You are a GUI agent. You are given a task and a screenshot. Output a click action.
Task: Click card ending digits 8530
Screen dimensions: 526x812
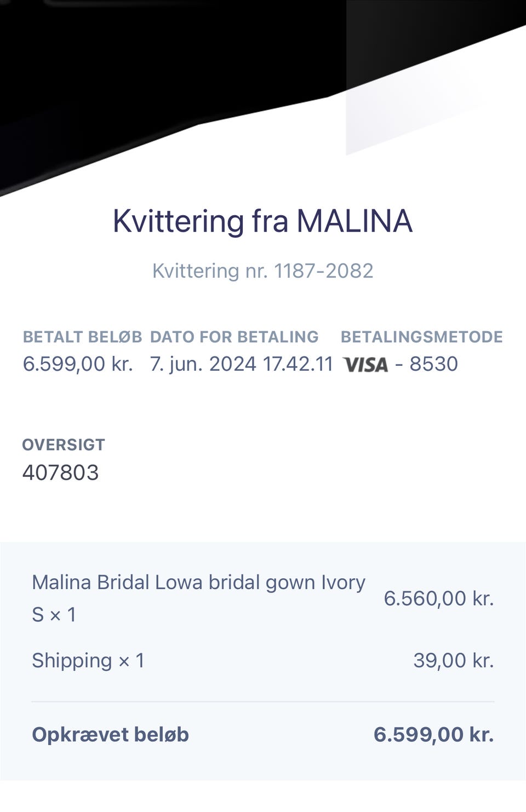[x=433, y=364]
